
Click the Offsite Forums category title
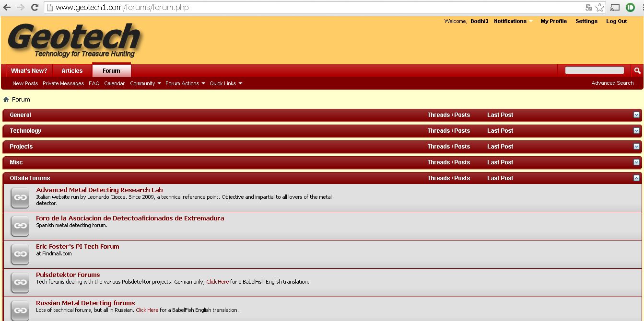click(30, 178)
